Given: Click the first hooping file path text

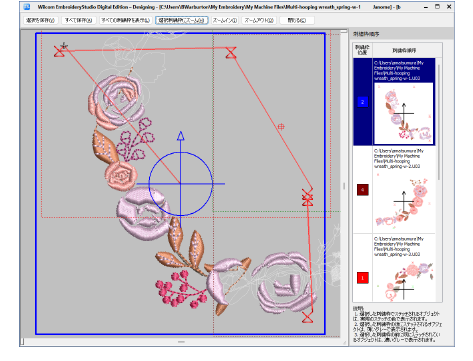Looking at the screenshot, I should (399, 71).
